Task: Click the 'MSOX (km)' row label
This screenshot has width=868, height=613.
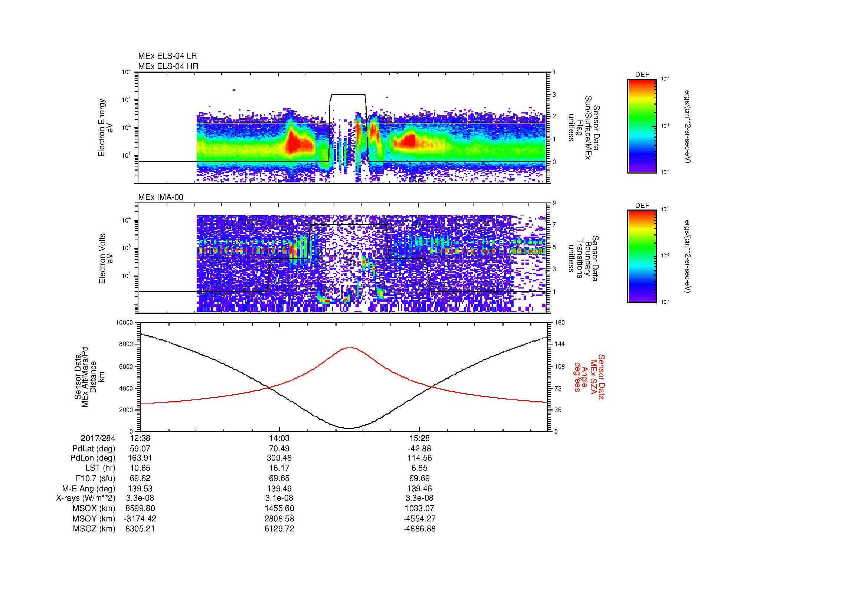Action: 94,508
